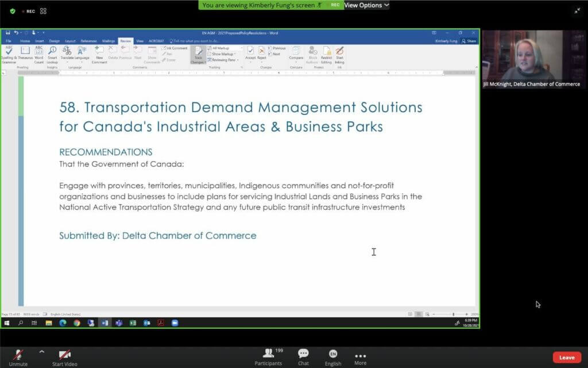Screen dimensions: 588x368
Task: Open Adobe Acrobat from taskbar
Action: pos(161,323)
